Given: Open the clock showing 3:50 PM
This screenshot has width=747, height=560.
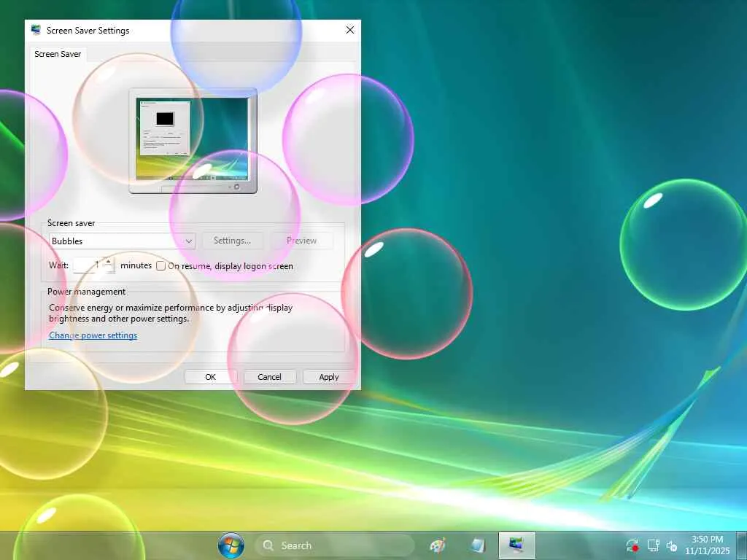Looking at the screenshot, I should (708, 545).
